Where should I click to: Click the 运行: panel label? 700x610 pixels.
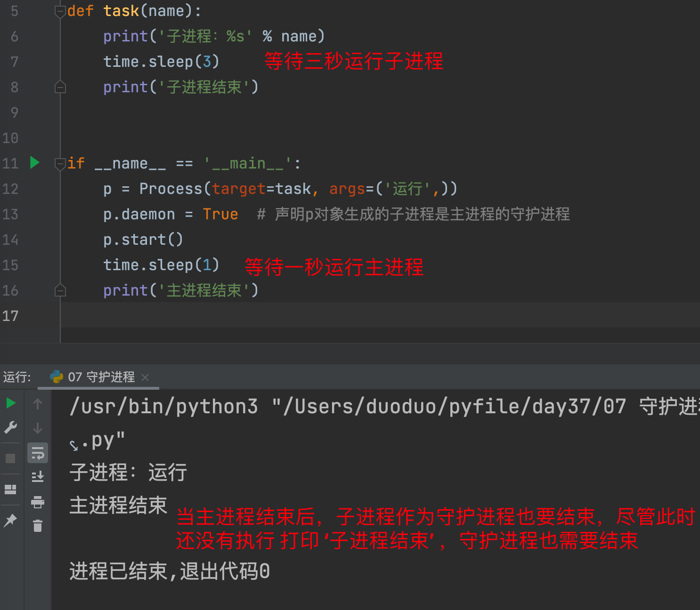pos(17,377)
